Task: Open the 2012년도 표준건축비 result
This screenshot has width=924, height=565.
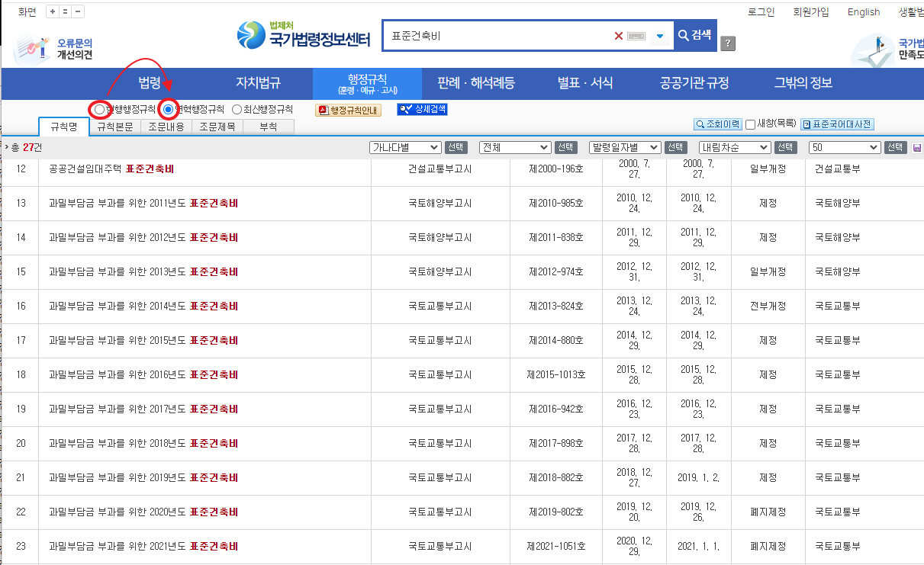Action: (143, 237)
